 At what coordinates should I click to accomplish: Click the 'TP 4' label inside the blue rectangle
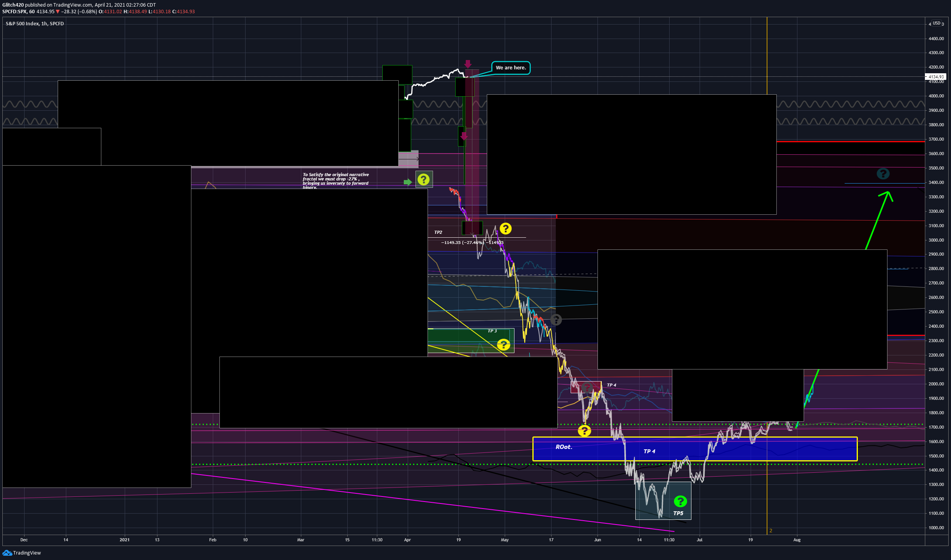(649, 451)
